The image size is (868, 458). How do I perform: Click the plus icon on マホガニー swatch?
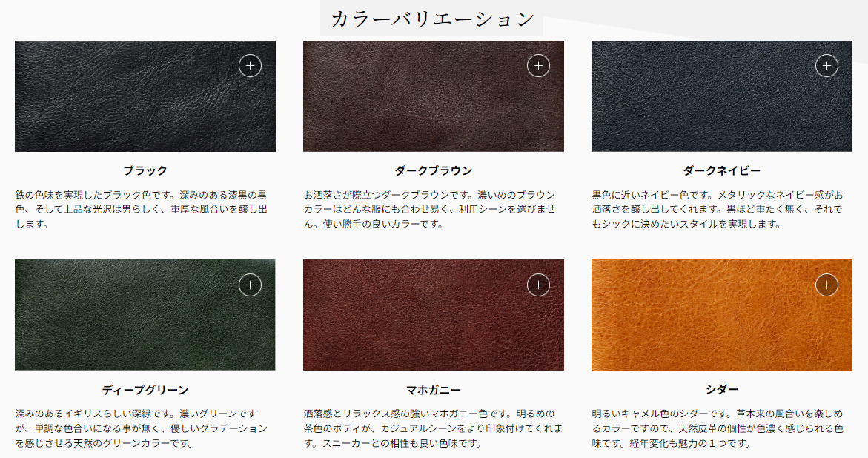pyautogui.click(x=538, y=285)
